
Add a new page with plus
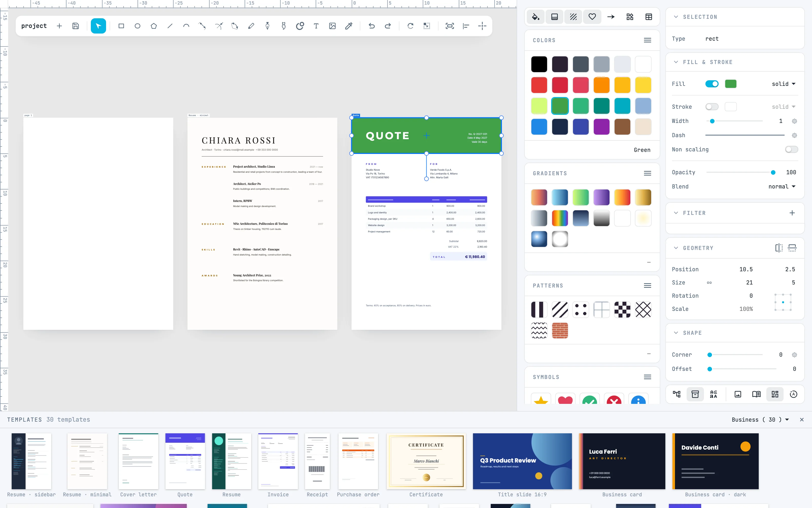tap(59, 26)
